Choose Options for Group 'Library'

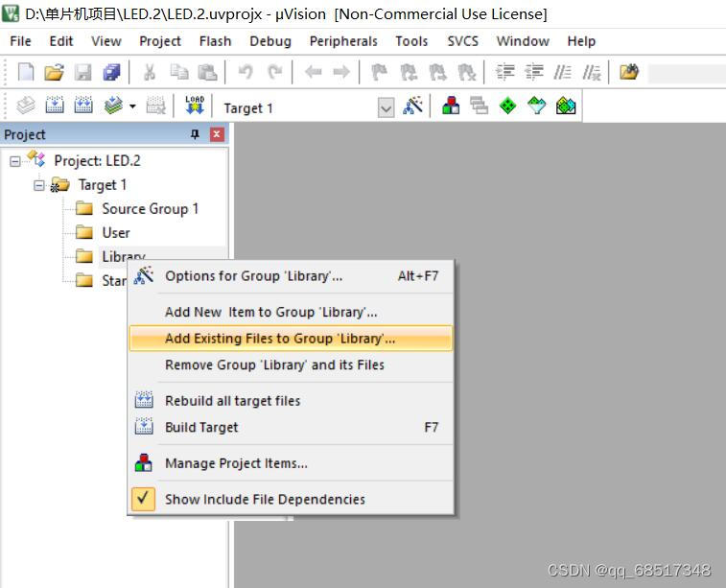[291, 276]
